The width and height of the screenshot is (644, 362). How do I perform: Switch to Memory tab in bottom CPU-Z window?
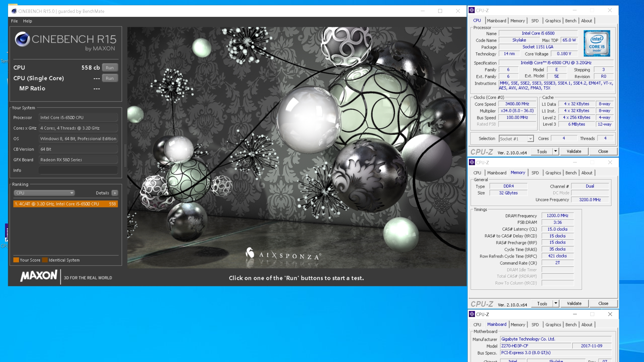point(518,325)
